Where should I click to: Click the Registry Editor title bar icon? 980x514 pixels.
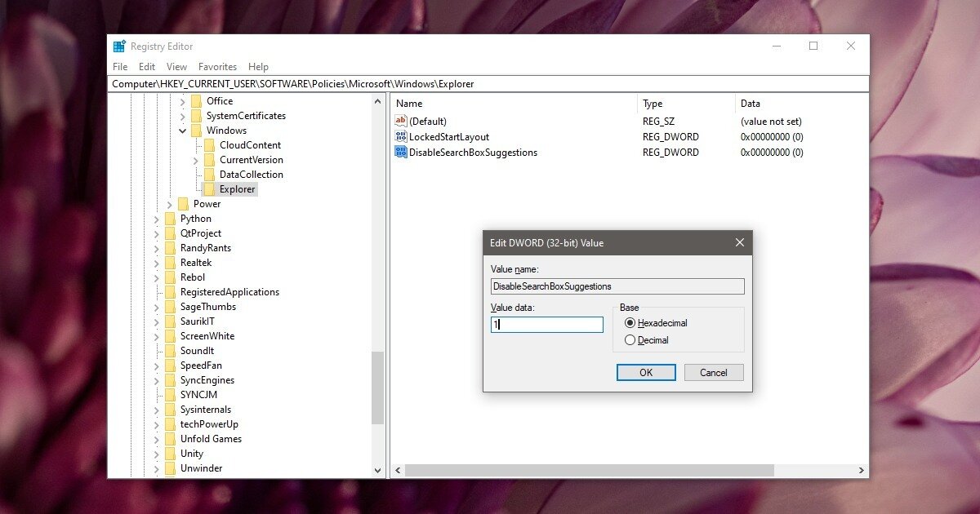click(x=120, y=46)
